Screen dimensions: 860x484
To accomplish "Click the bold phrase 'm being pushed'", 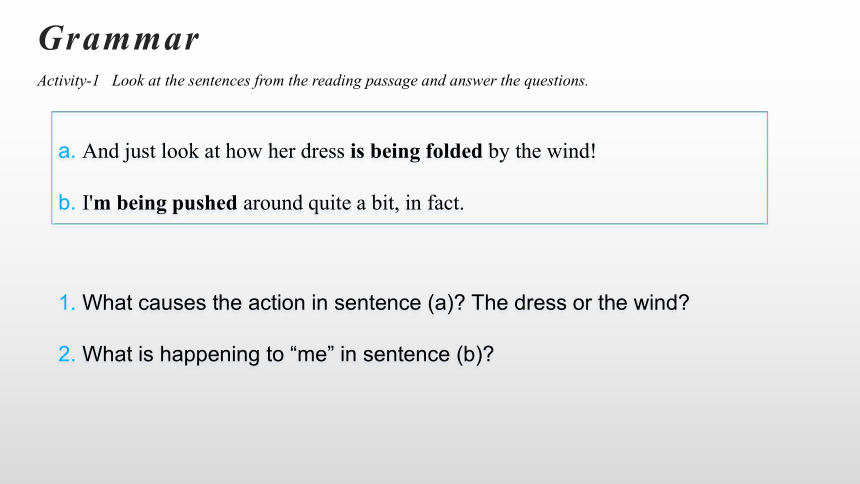I will point(165,203).
